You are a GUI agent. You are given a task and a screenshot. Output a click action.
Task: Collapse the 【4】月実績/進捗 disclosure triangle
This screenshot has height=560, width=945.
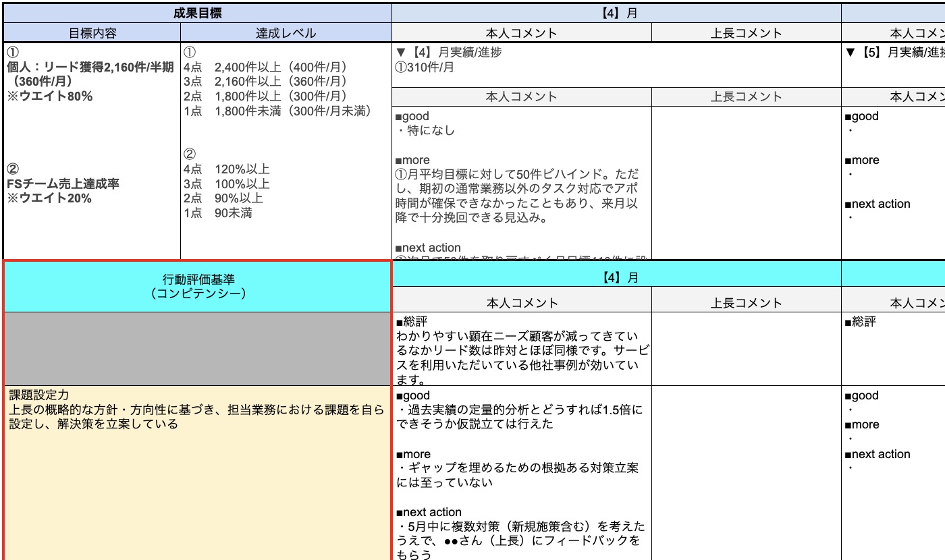[401, 50]
